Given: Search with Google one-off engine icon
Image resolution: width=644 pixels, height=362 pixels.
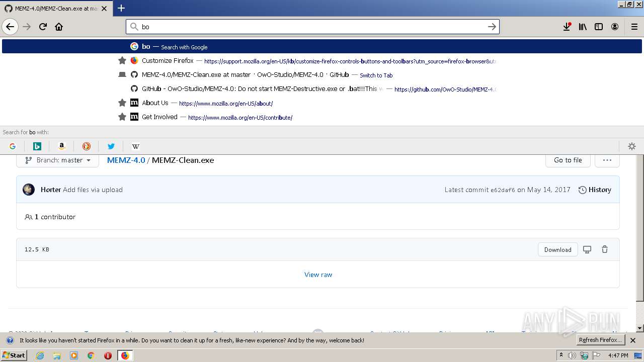Looking at the screenshot, I should (x=13, y=146).
